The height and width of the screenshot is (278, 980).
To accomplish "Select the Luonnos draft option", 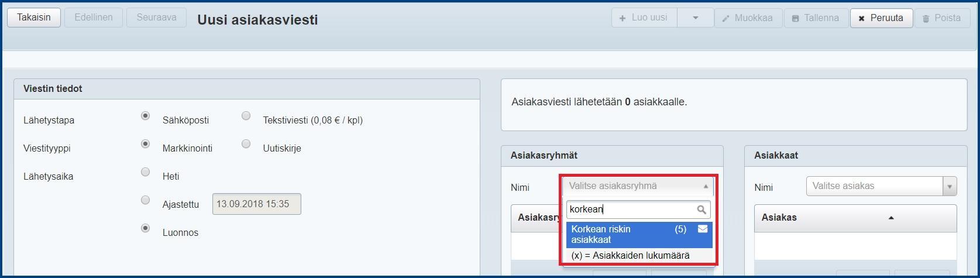I will [x=146, y=228].
